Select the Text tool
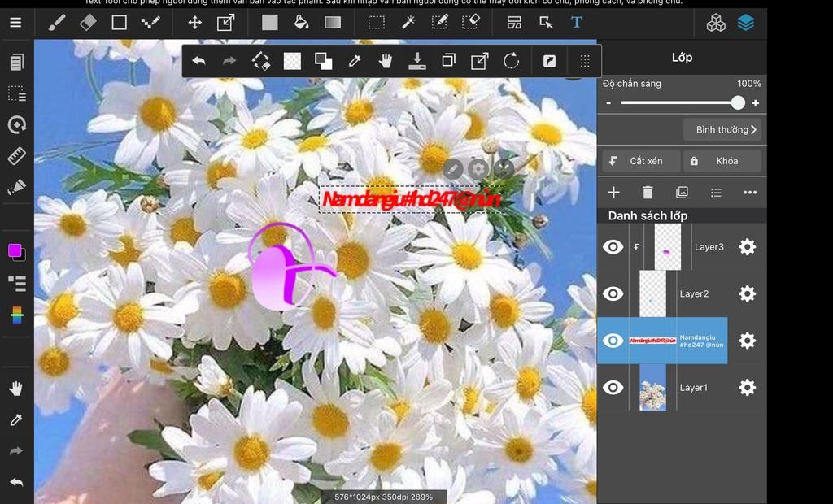The height and width of the screenshot is (504, 833). [x=577, y=23]
